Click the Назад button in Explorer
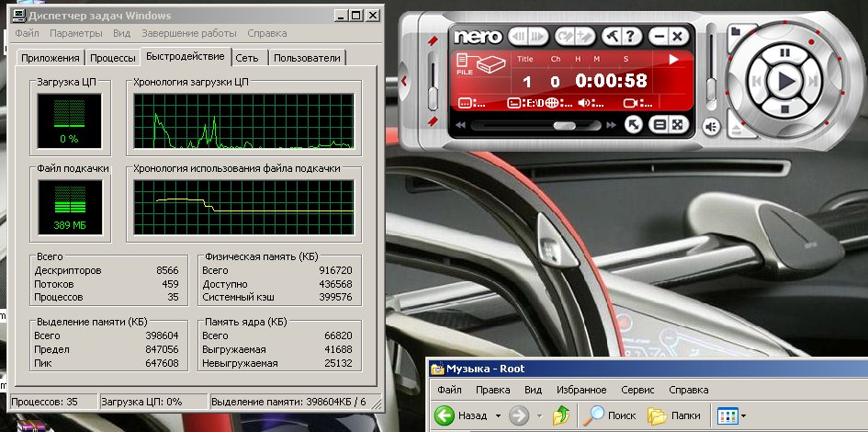 tap(461, 415)
